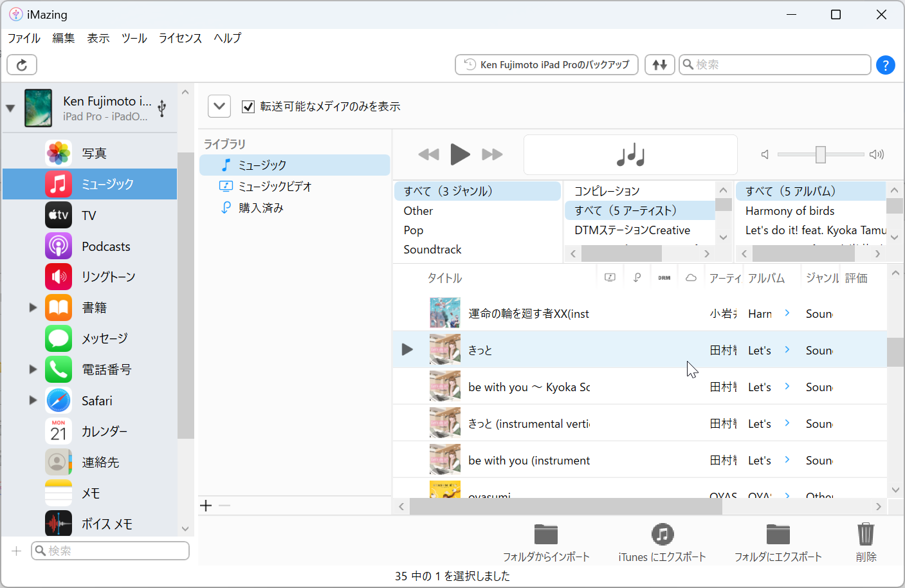Click the cloud column header icon
Viewport: 905px width, 588px height.
[691, 278]
